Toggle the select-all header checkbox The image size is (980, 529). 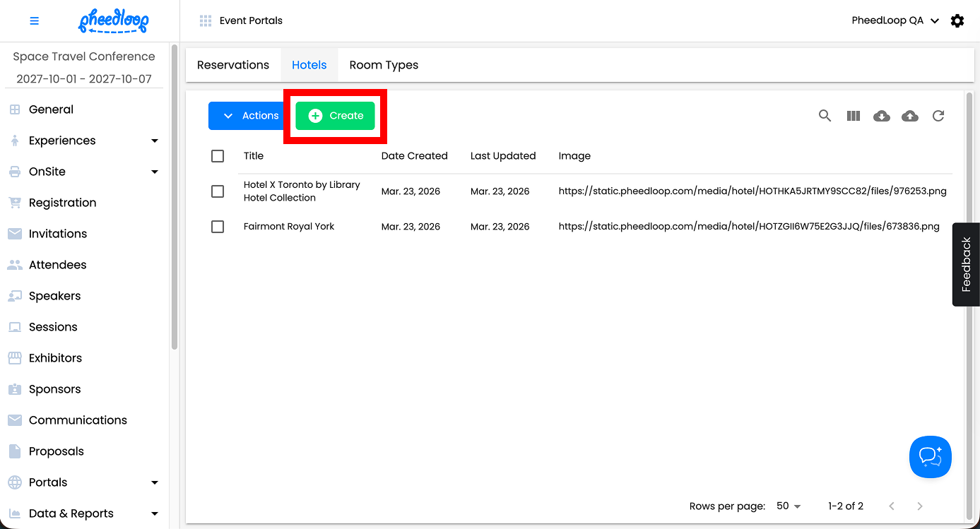[x=218, y=156]
